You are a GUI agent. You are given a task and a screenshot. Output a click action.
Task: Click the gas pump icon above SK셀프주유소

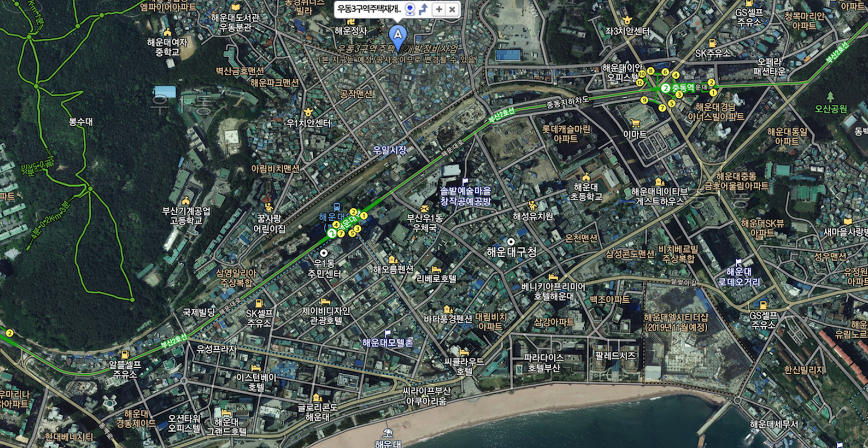click(259, 303)
